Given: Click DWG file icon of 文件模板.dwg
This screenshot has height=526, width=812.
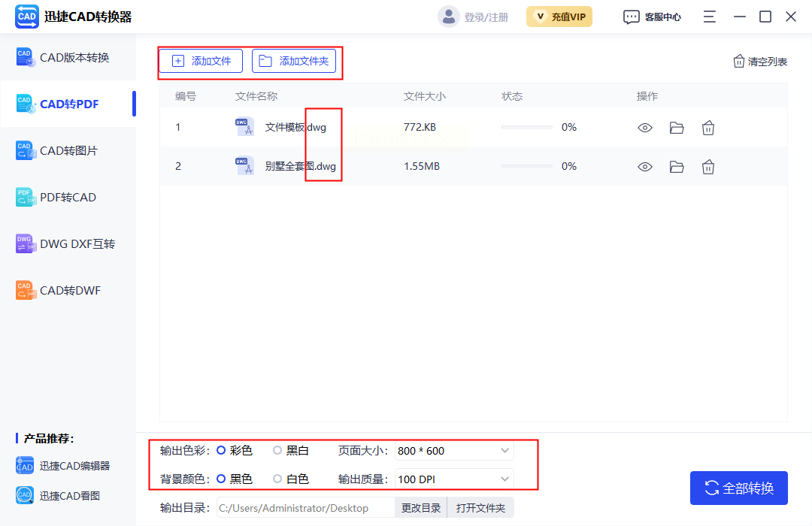Looking at the screenshot, I should point(244,127).
